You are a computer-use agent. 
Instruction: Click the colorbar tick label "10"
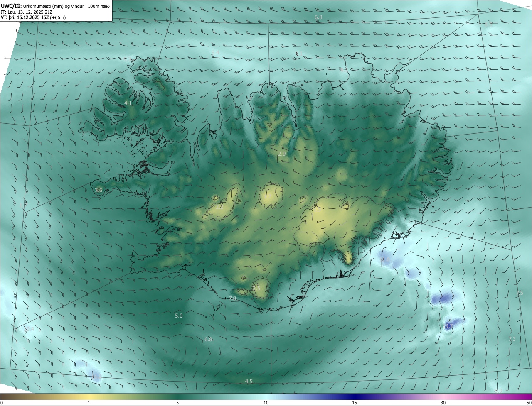(266, 403)
